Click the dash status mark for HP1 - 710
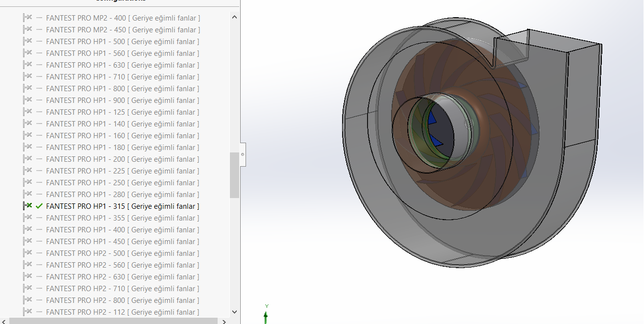This screenshot has height=324, width=644. 39,77
